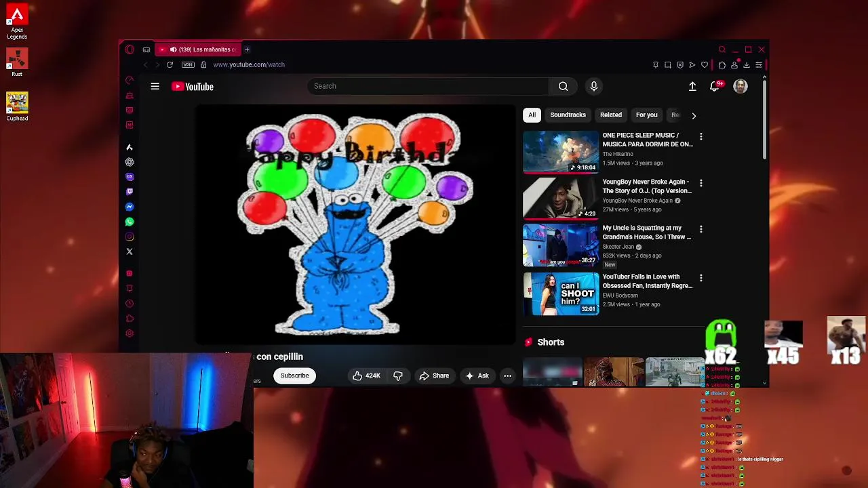
Task: Open the browser downloads icon
Action: pyautogui.click(x=747, y=65)
